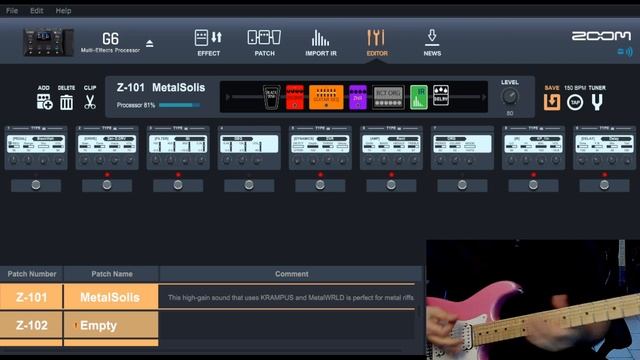Image resolution: width=640 pixels, height=360 pixels.
Task: Open TYPE selector of effect unit 6
Action: (x=393, y=128)
